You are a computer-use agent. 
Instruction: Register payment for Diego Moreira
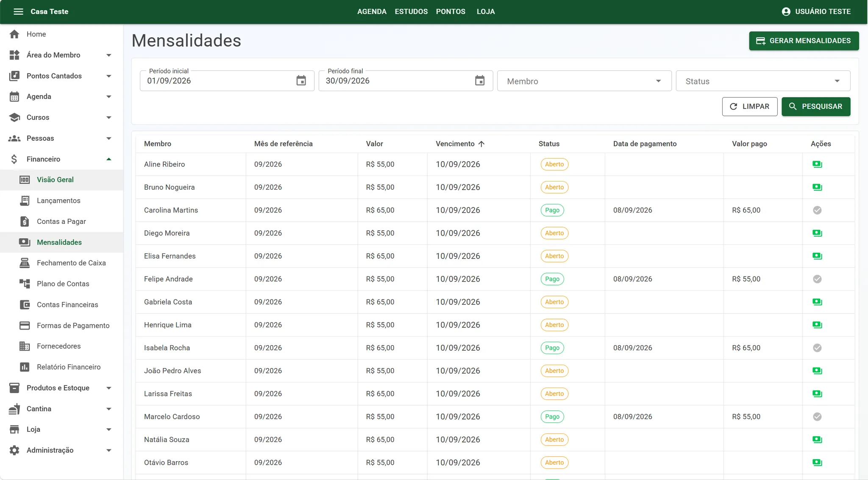click(x=817, y=233)
